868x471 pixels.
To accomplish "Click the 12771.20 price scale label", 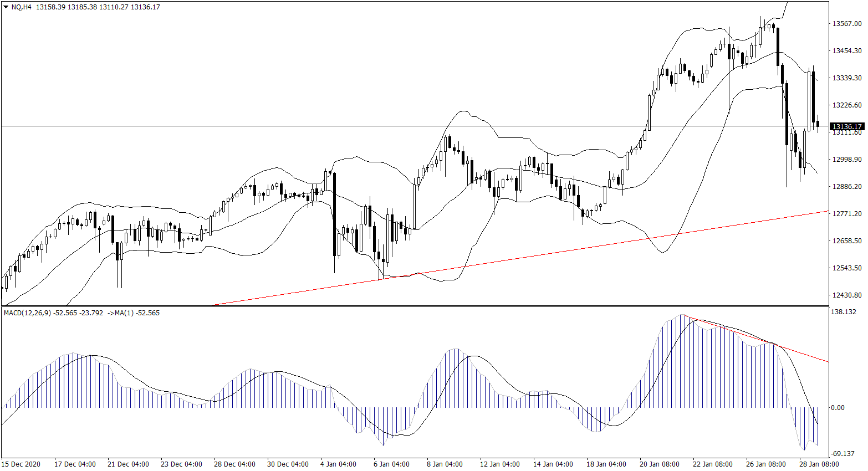I will [x=847, y=214].
